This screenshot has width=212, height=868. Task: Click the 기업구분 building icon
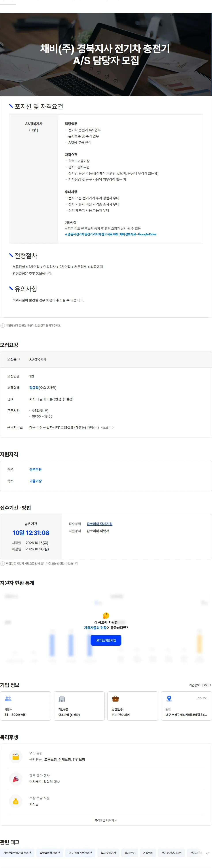[x=62, y=699]
